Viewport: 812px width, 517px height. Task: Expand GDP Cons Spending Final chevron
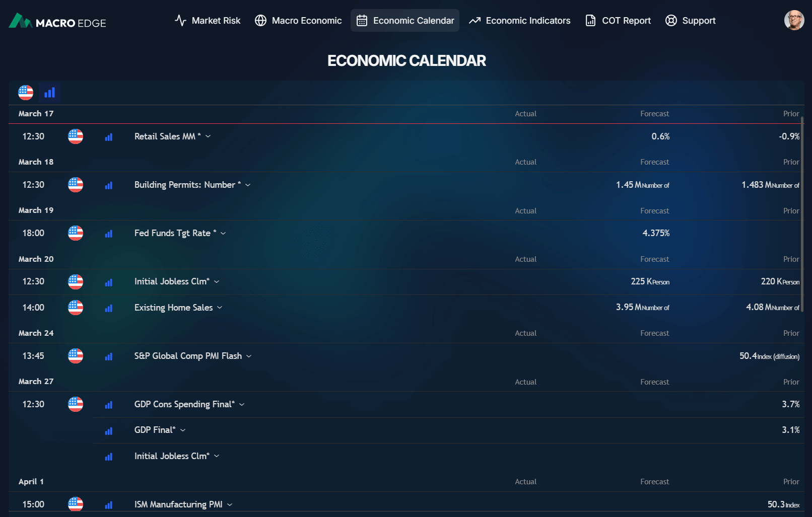pyautogui.click(x=242, y=405)
